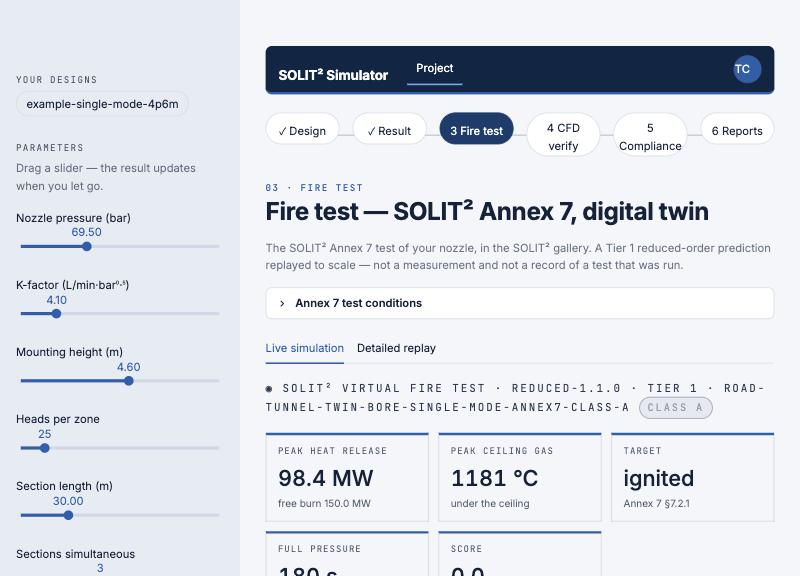
Task: Click the Score card
Action: (520, 554)
